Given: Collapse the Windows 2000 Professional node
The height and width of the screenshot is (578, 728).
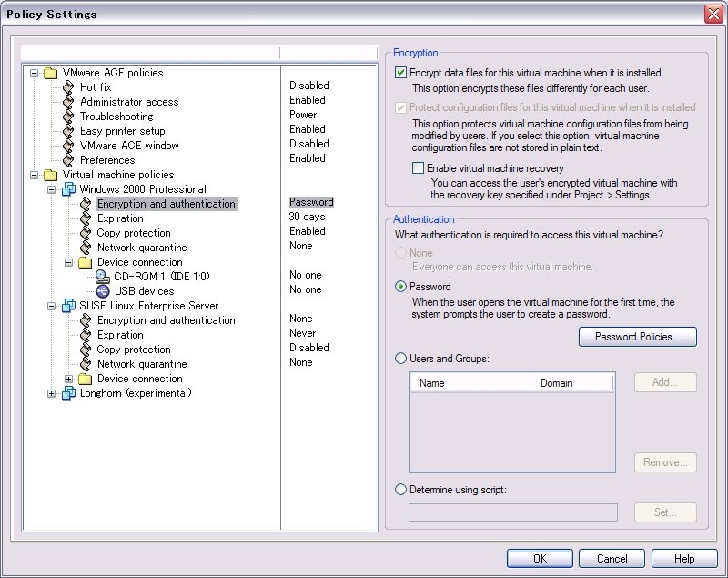Looking at the screenshot, I should pyautogui.click(x=52, y=189).
